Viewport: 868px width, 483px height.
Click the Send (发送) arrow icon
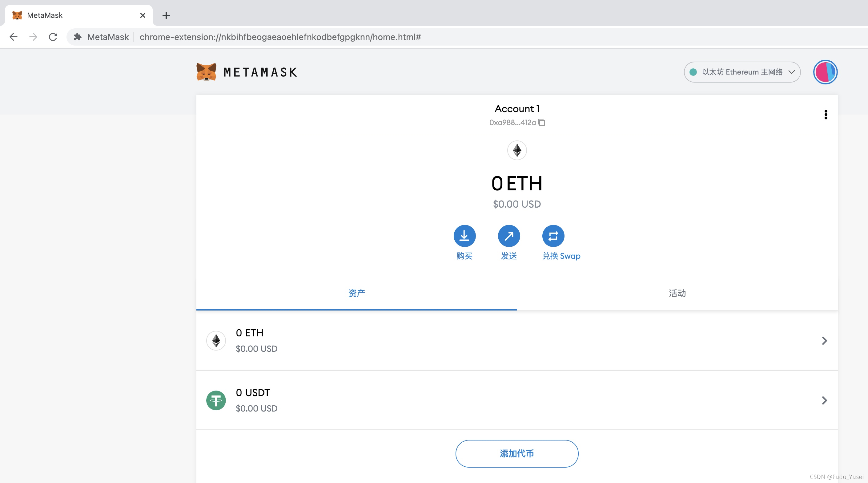coord(509,236)
